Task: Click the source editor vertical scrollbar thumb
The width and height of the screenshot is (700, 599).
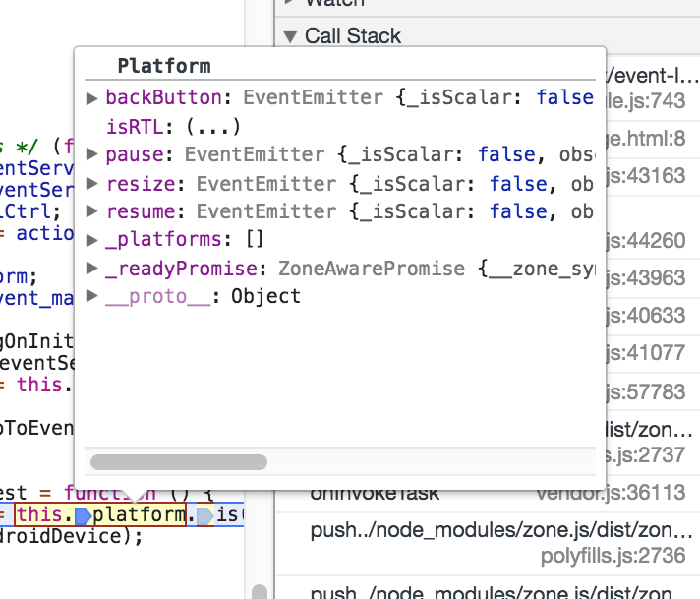Action: 260,591
